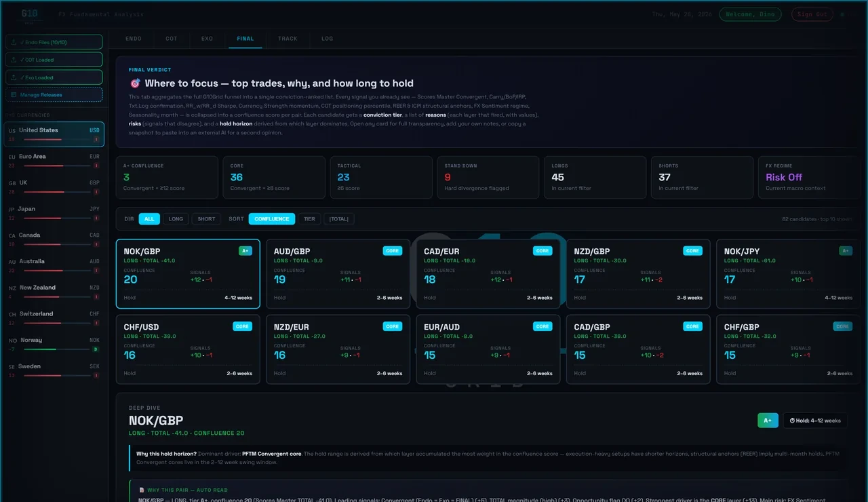Open the CHF/USD candidate card
The image size is (868, 502).
(188, 349)
